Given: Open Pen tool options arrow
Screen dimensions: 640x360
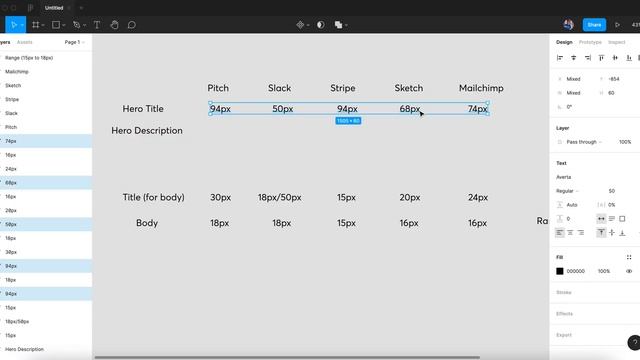Looking at the screenshot, I should tap(84, 25).
